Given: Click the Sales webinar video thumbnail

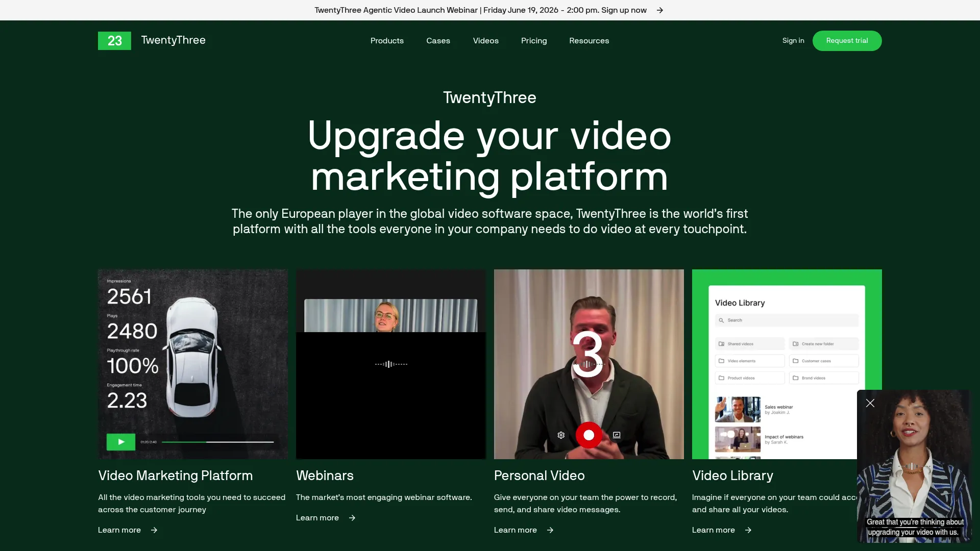Looking at the screenshot, I should pos(738,410).
